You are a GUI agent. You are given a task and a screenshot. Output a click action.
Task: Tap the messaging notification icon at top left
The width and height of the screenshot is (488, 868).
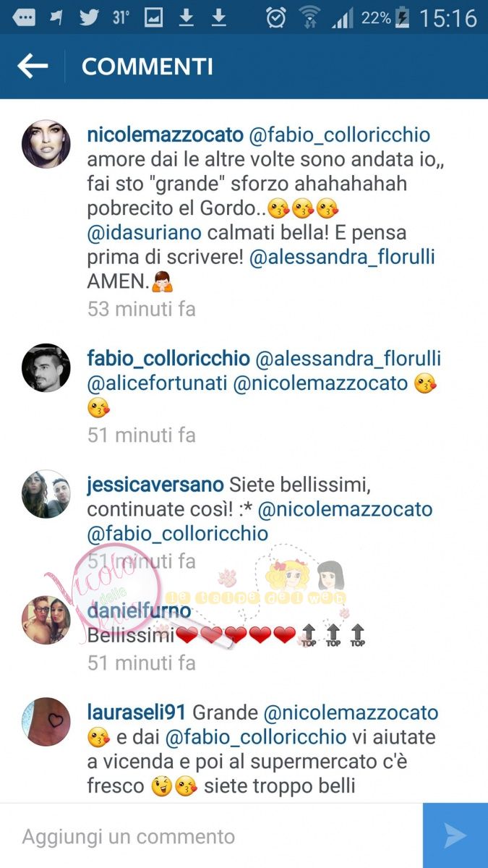click(24, 17)
